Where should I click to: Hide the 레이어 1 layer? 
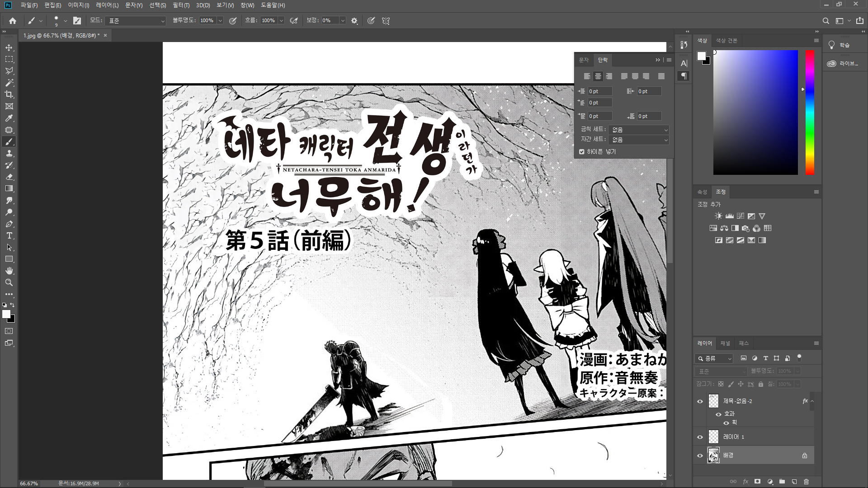pos(700,437)
